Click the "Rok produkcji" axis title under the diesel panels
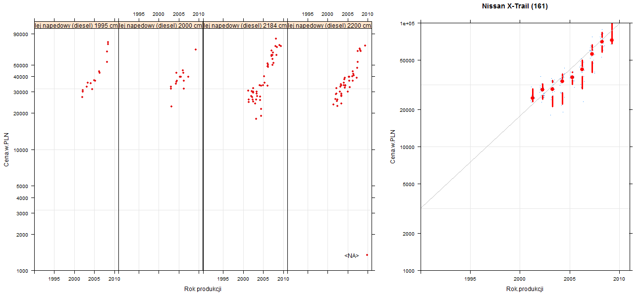Screen dimensions: 644x297 [x=202, y=289]
